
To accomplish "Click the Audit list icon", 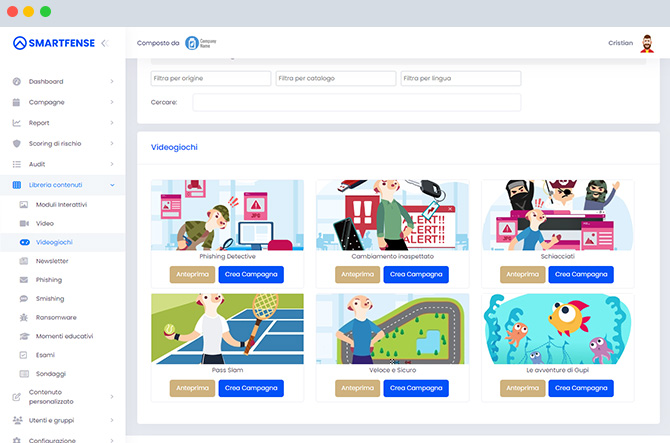I will point(17,164).
